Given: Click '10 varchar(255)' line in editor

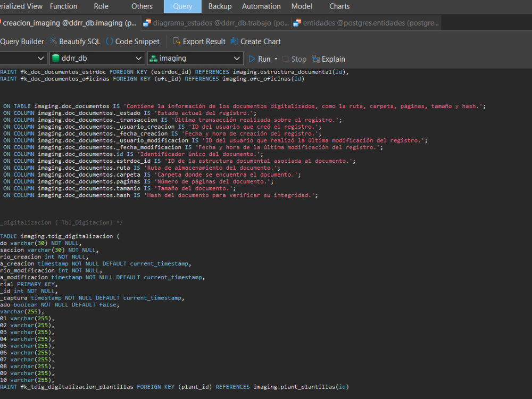Looking at the screenshot, I should (27, 380).
